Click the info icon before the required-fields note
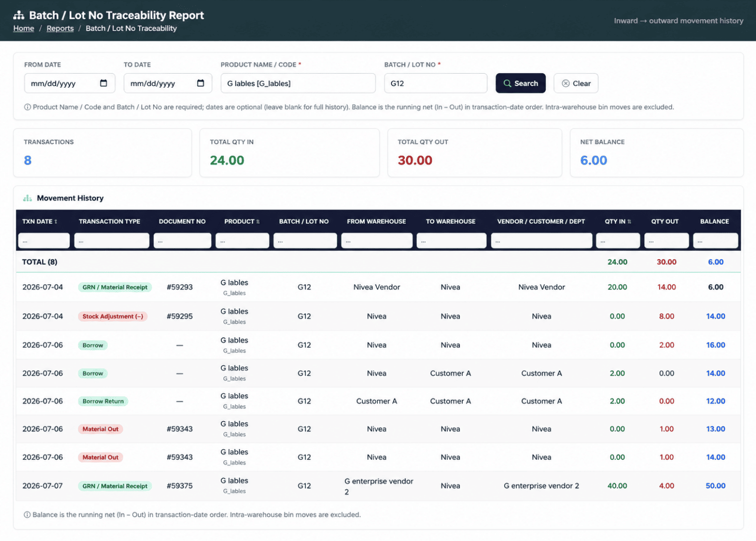This screenshot has height=541, width=756. point(28,107)
